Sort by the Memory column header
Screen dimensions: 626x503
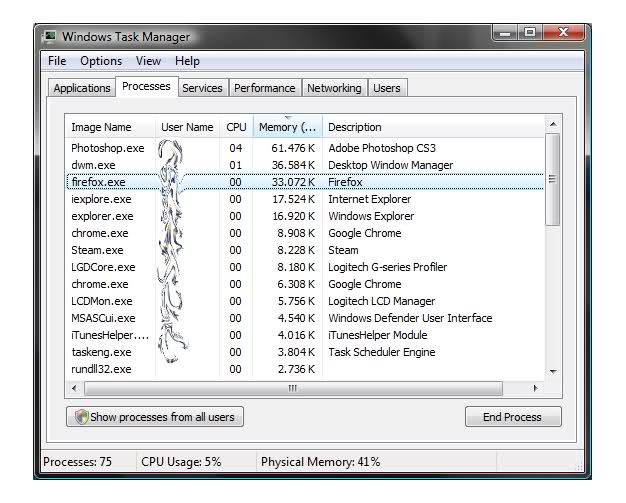pos(287,127)
